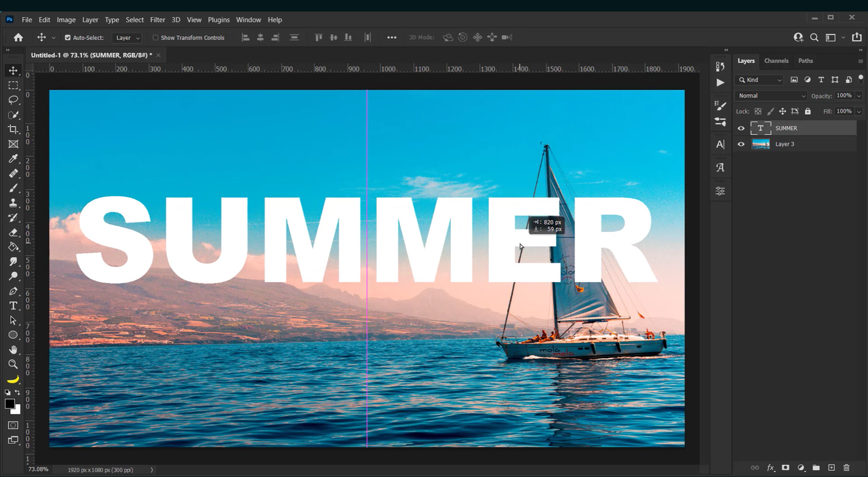Viewport: 868px width, 477px height.
Task: Select the Clone Stamp tool
Action: [13, 203]
